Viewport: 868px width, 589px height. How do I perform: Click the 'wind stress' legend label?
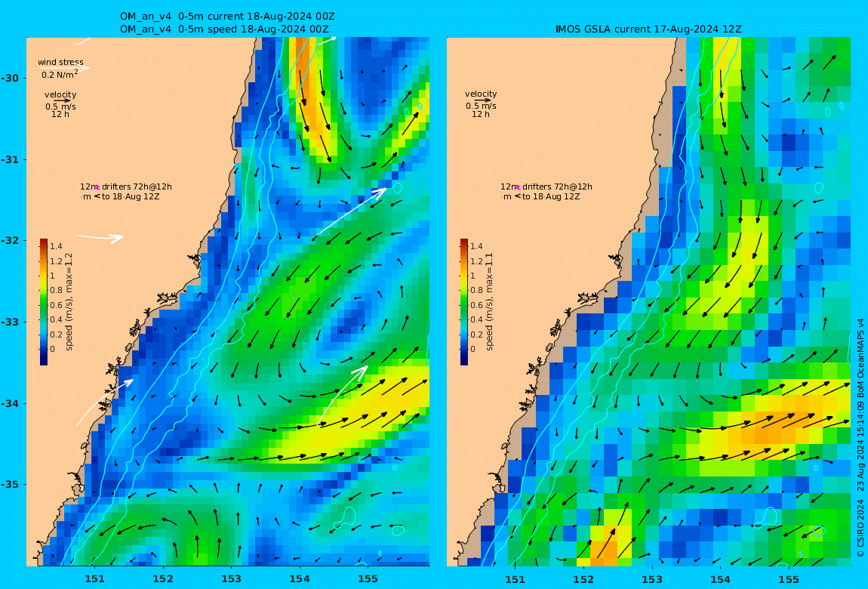(61, 62)
